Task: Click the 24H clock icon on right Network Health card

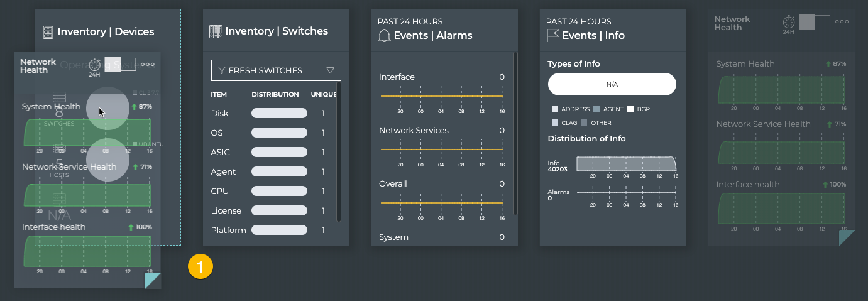Action: 788,23
